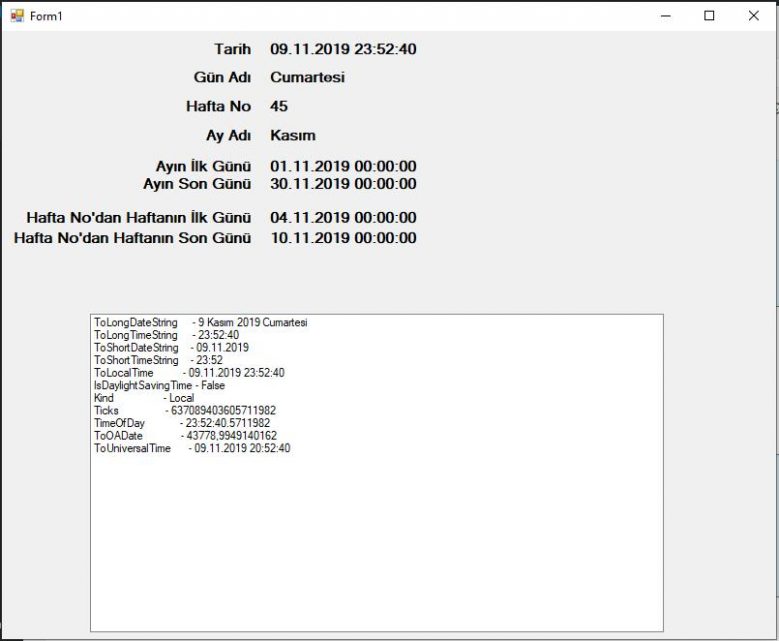Click the Hafta No'dan Haftanın Son Günü label
Image resolution: width=779 pixels, height=641 pixels.
[132, 238]
